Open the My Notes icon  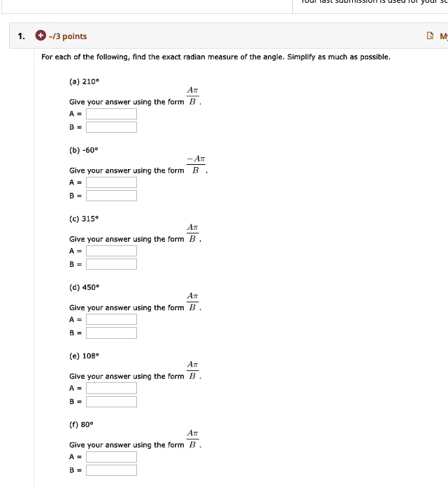pos(430,36)
